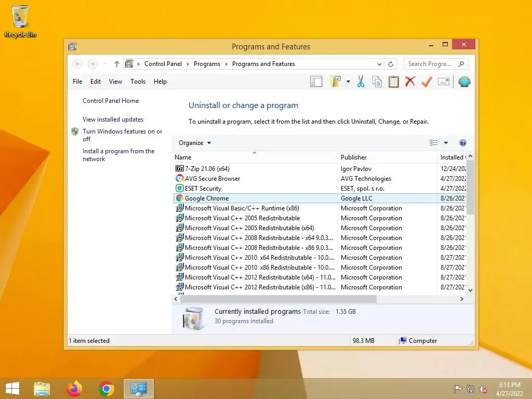Click the ESET Security icon
The height and width of the screenshot is (399, 532).
point(179,188)
